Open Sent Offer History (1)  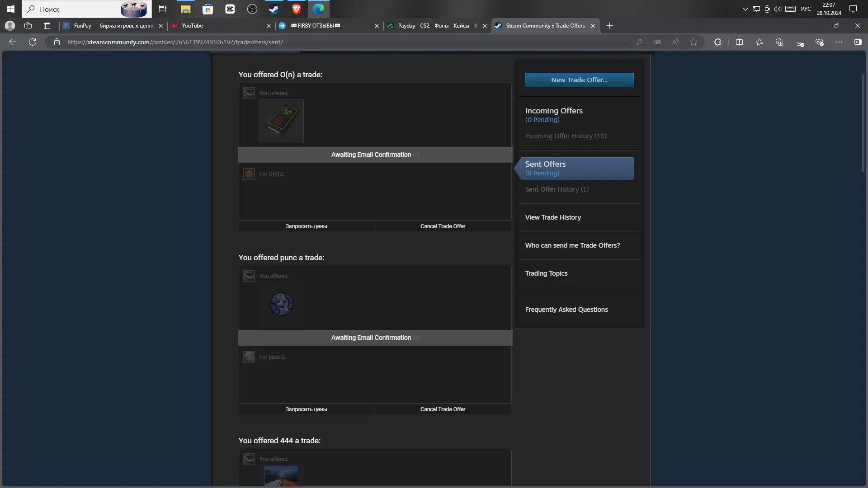557,189
